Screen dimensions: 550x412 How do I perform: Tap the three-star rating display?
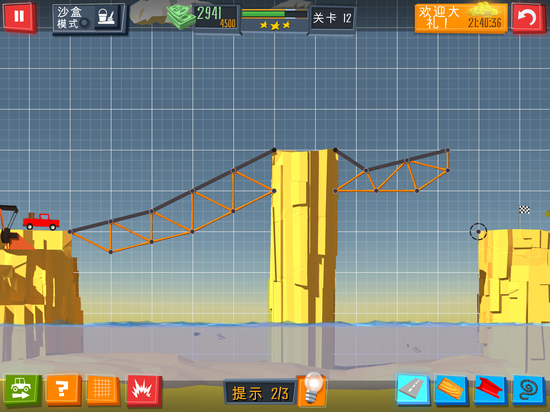coord(275,25)
